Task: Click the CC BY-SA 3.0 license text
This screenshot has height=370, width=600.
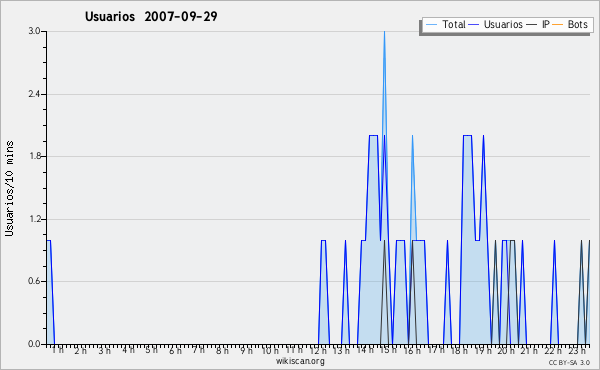Action: click(x=569, y=362)
